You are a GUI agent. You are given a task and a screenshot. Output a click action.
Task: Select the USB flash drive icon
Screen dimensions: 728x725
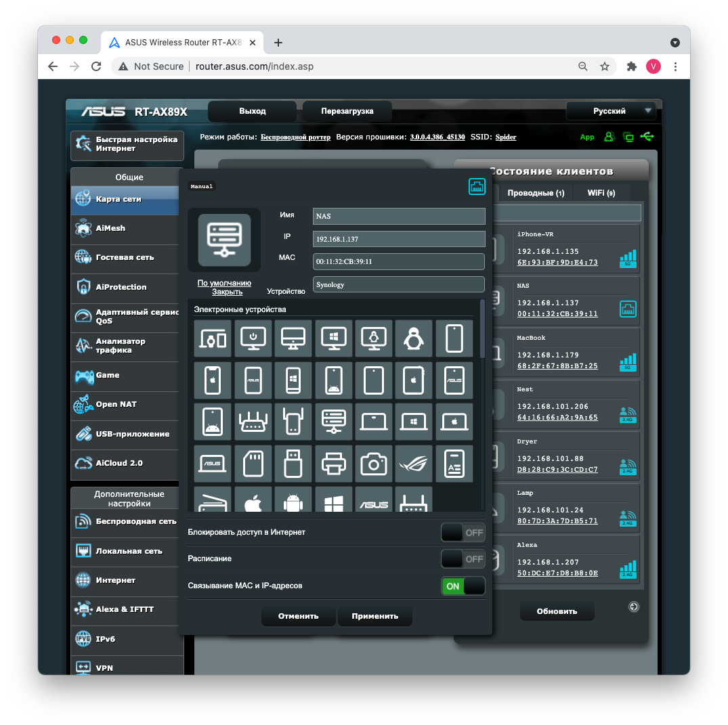click(x=293, y=463)
